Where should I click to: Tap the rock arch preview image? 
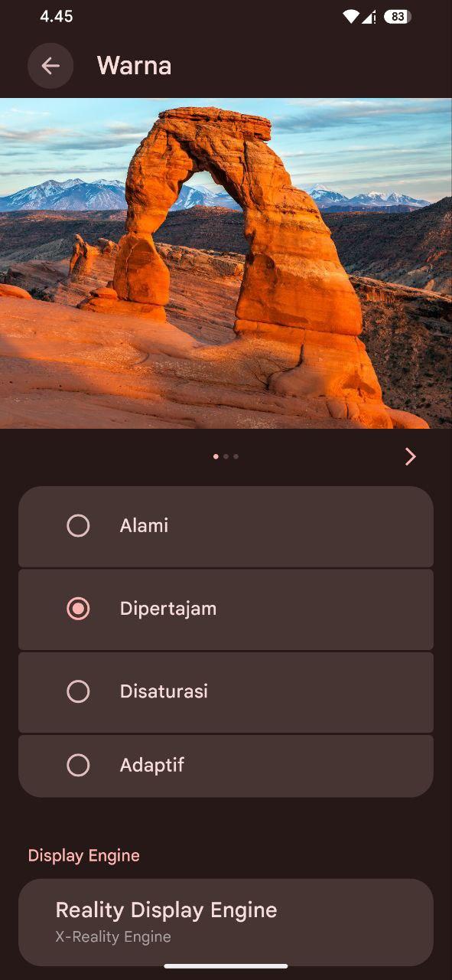(226, 263)
